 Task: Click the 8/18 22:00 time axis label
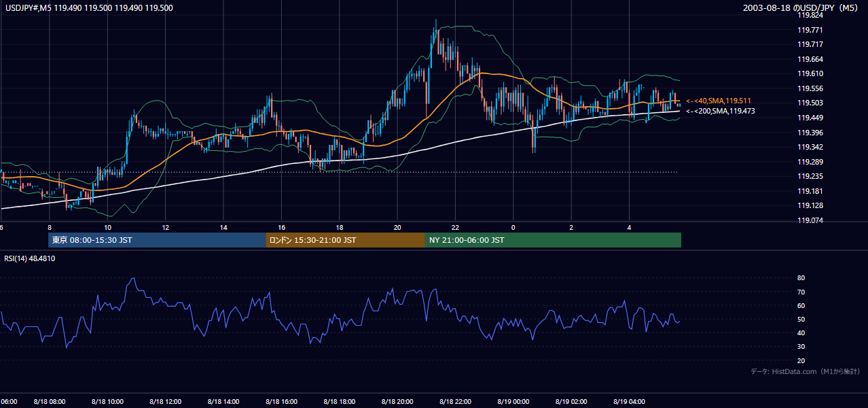[456, 402]
